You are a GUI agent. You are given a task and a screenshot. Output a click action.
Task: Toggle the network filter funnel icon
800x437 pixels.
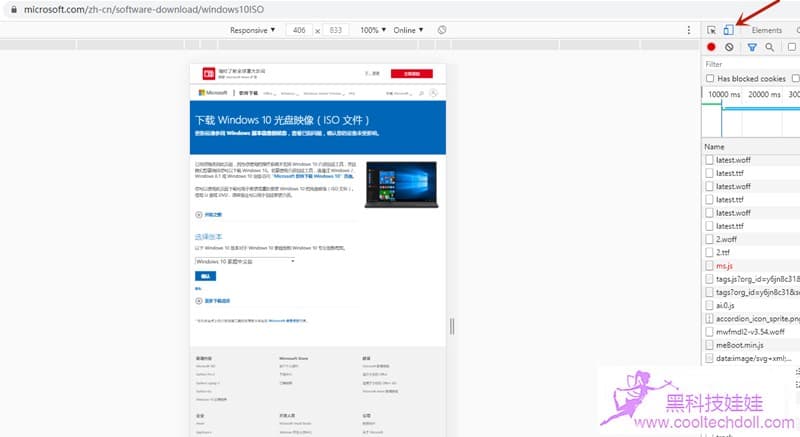[752, 47]
